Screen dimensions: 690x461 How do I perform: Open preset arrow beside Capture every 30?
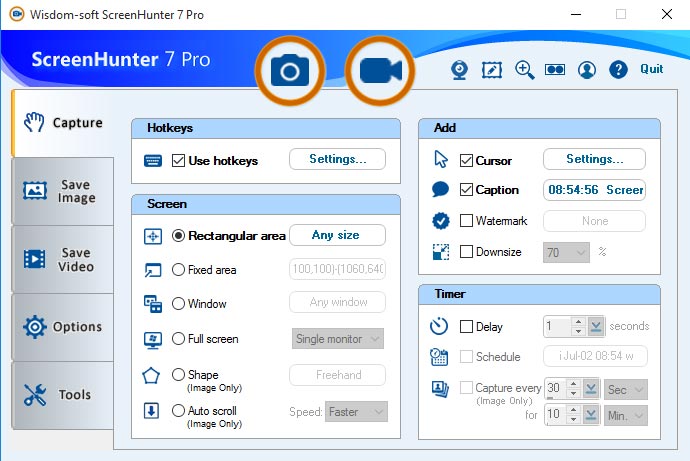(591, 389)
